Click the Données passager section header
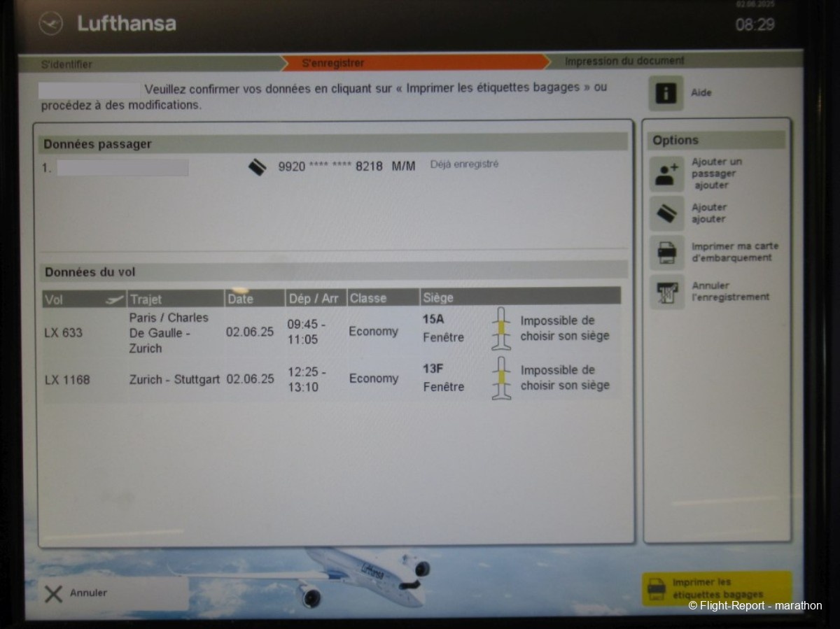Image resolution: width=840 pixels, height=629 pixels. coord(333,144)
